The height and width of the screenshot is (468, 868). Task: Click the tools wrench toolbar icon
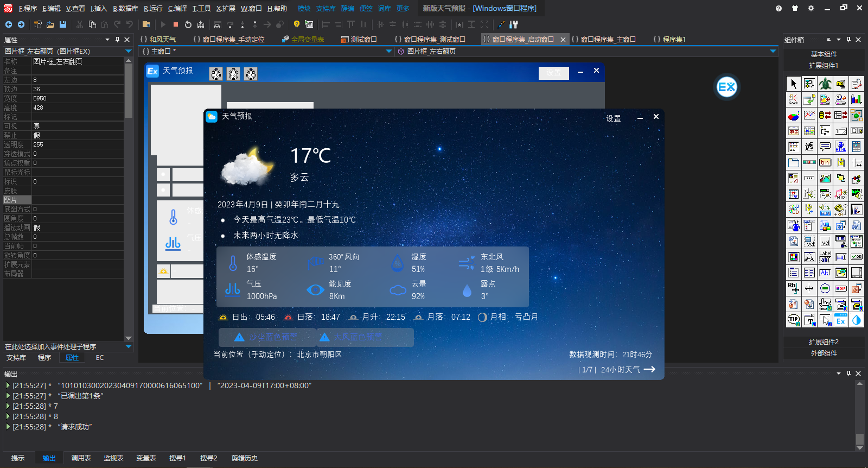pos(514,24)
